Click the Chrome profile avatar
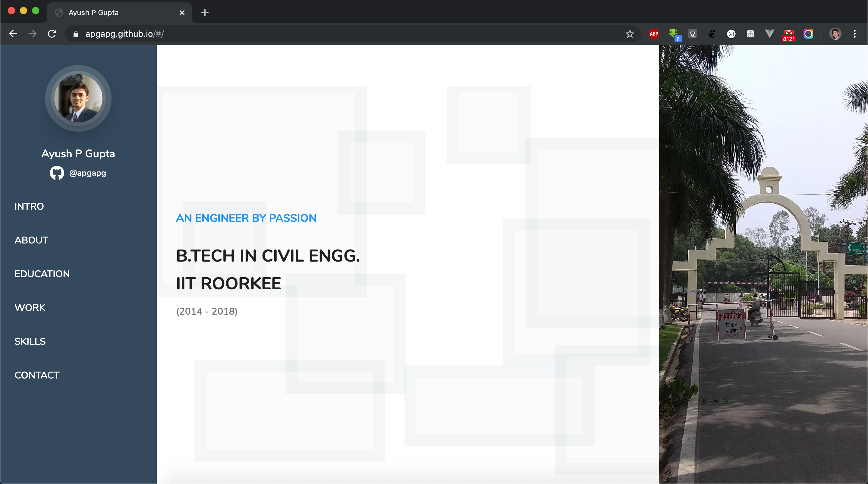This screenshot has width=868, height=484. [835, 34]
